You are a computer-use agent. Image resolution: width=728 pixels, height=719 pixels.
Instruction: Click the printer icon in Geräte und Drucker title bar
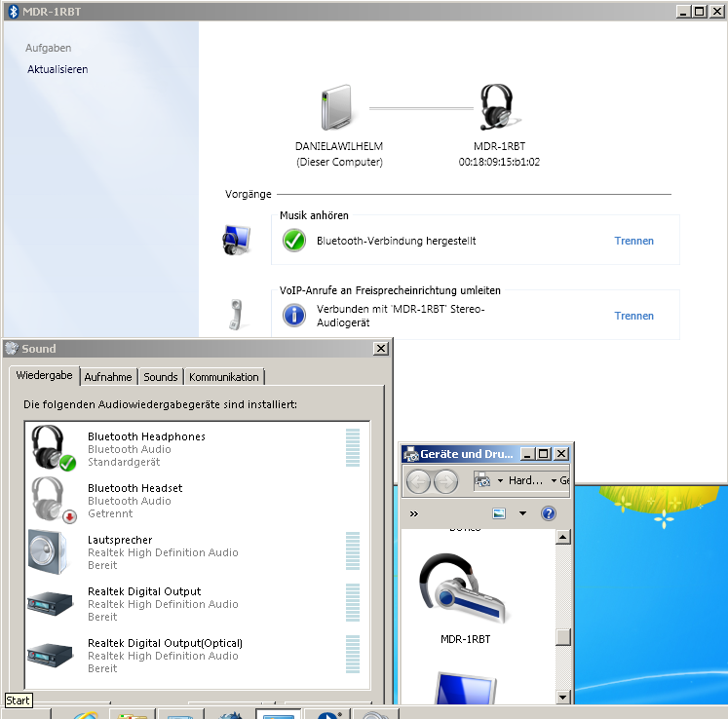tap(411, 454)
